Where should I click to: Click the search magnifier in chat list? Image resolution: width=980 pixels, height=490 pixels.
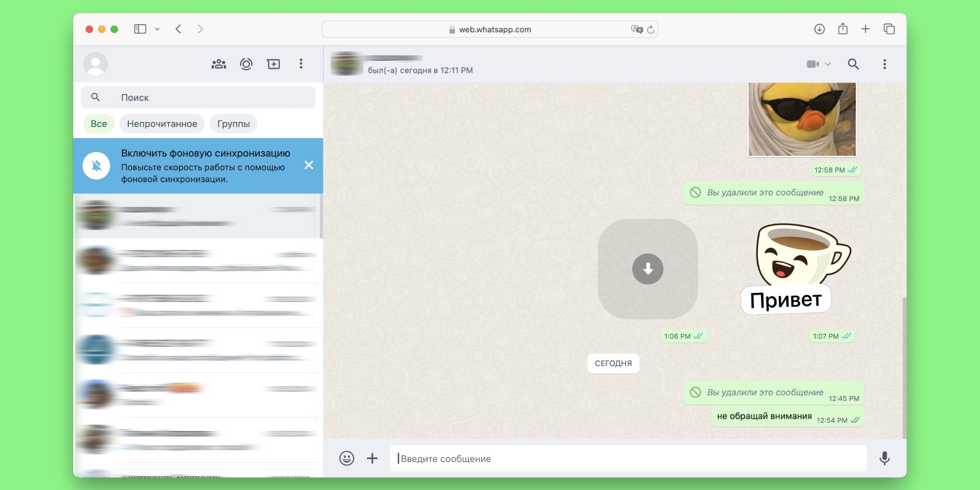96,98
